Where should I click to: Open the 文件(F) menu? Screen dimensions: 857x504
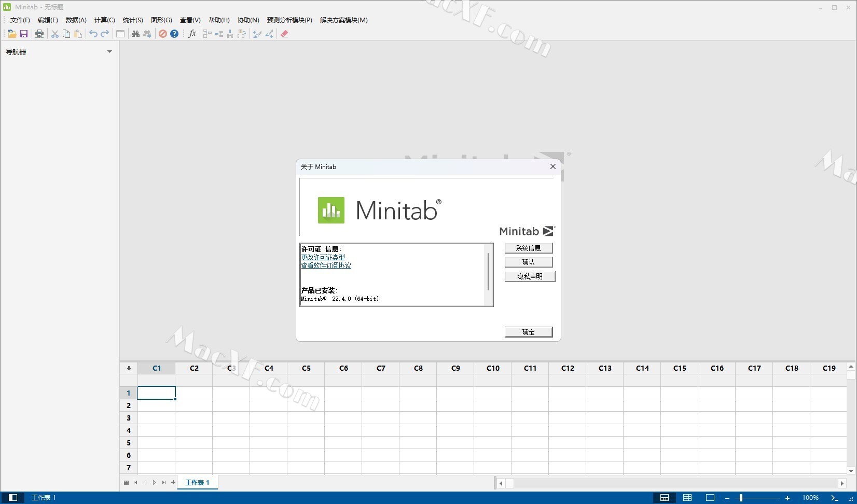click(x=20, y=20)
